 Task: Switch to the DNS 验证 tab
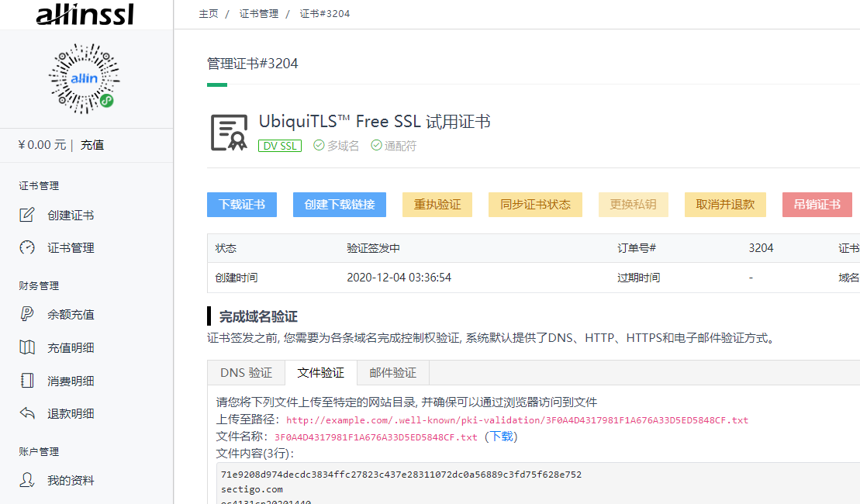pos(247,373)
